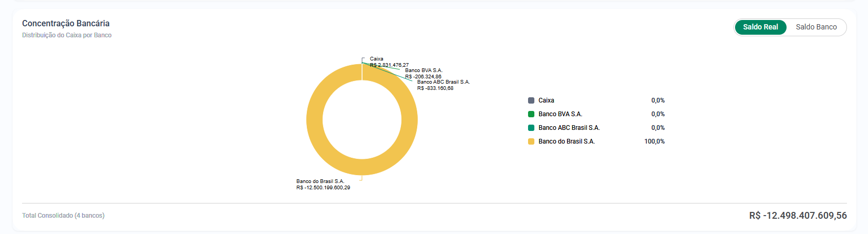Click the Banco ABC Brasil S.A. 0,0% percentage value
This screenshot has width=868, height=234.
658,128
